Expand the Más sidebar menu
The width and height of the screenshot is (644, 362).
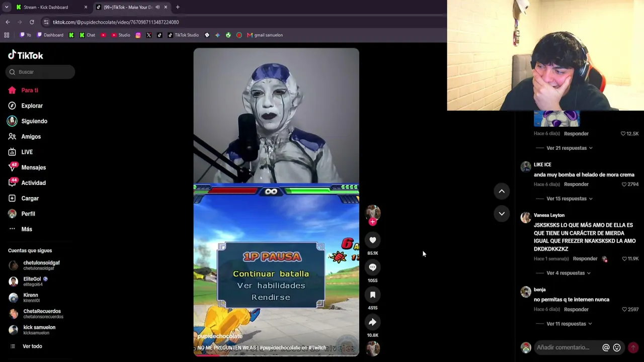[20, 229]
